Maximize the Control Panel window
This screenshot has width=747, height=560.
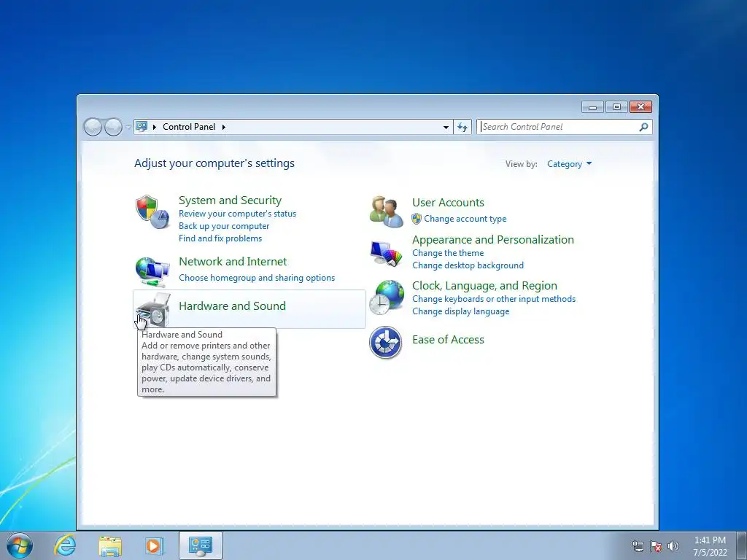click(x=616, y=107)
